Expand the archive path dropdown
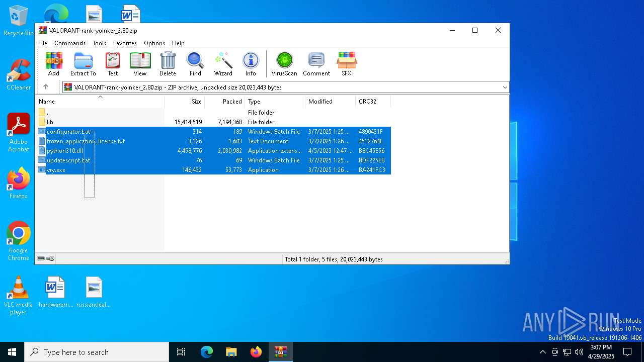The image size is (644, 362). [505, 87]
